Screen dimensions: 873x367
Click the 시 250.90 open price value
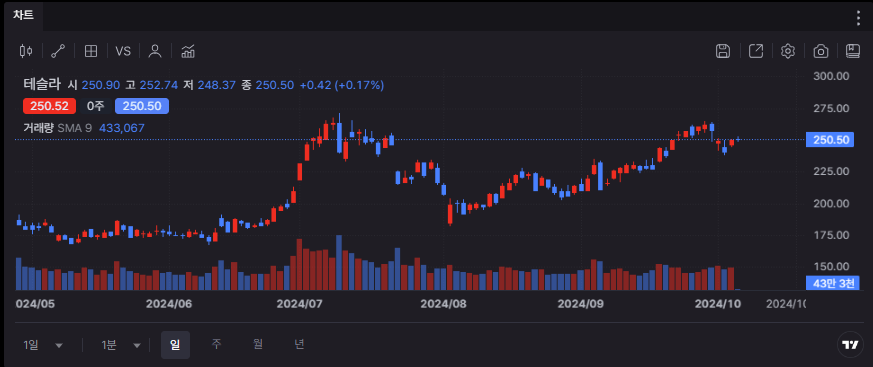pos(94,85)
